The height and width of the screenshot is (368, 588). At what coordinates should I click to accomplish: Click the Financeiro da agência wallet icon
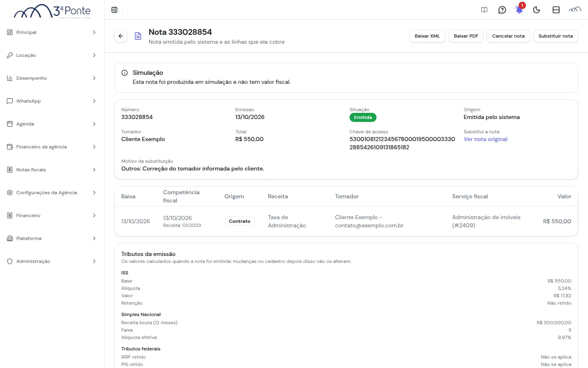pos(10,147)
